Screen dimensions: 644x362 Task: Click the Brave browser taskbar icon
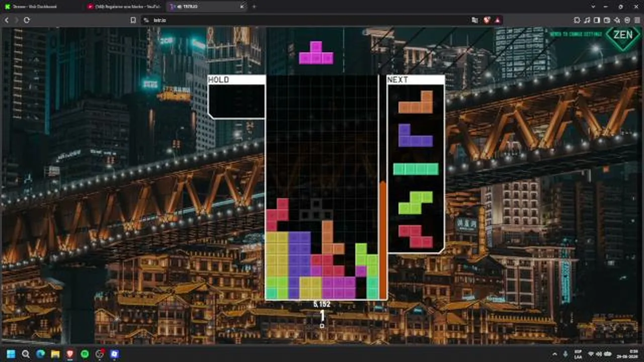pyautogui.click(x=70, y=354)
